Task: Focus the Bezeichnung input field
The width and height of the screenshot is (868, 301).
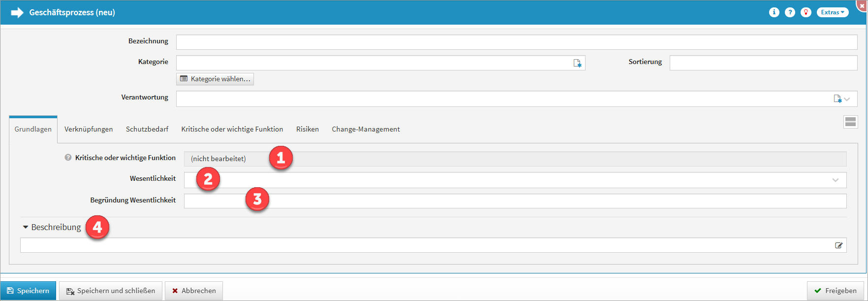Action: [516, 42]
